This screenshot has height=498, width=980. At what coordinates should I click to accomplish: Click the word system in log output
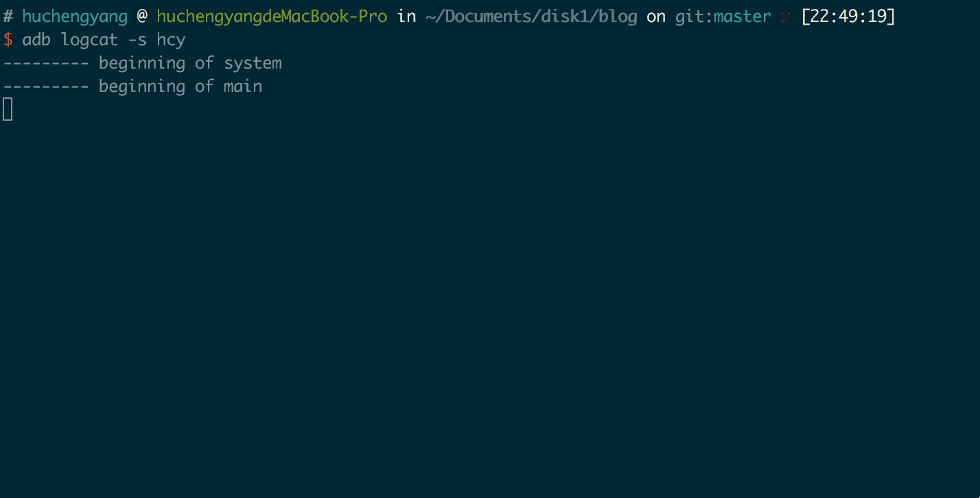tap(253, 63)
